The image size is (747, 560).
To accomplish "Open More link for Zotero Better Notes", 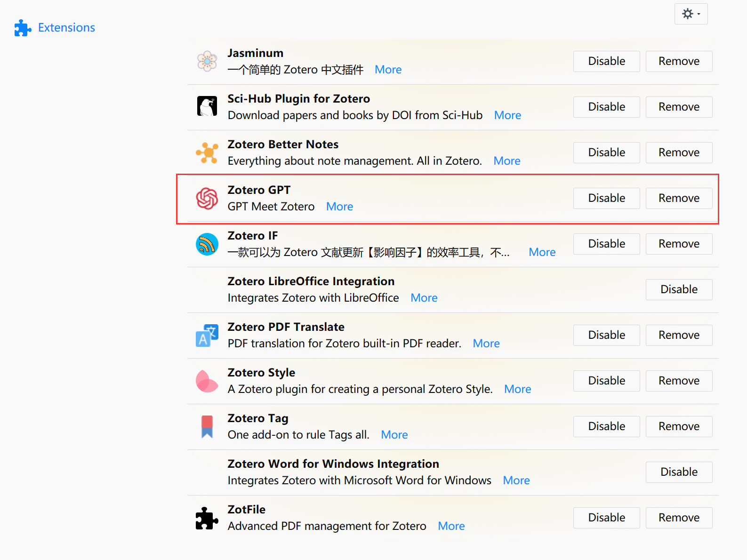I will coord(507,161).
